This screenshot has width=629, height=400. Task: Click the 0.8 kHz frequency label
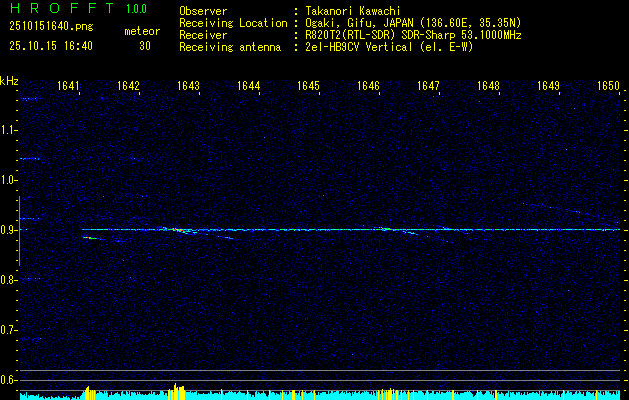point(8,280)
